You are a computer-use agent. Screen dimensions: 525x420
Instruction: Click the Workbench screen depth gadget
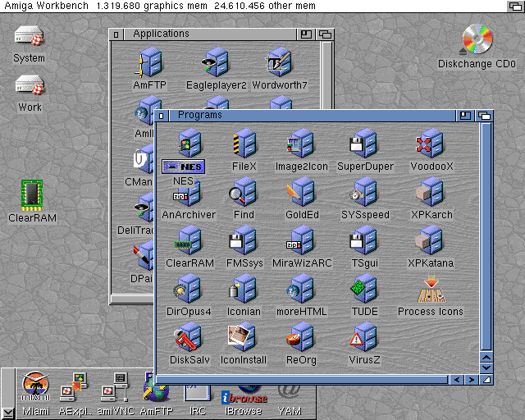click(515, 6)
